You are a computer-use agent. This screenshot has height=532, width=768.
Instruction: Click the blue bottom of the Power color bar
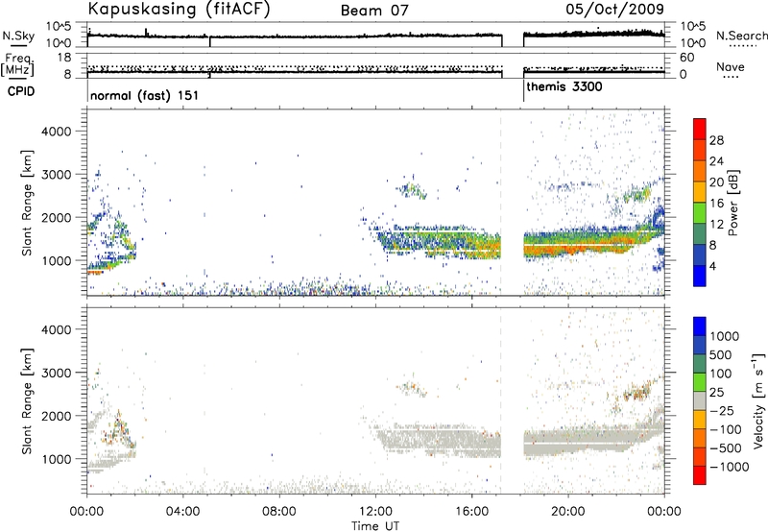click(700, 276)
